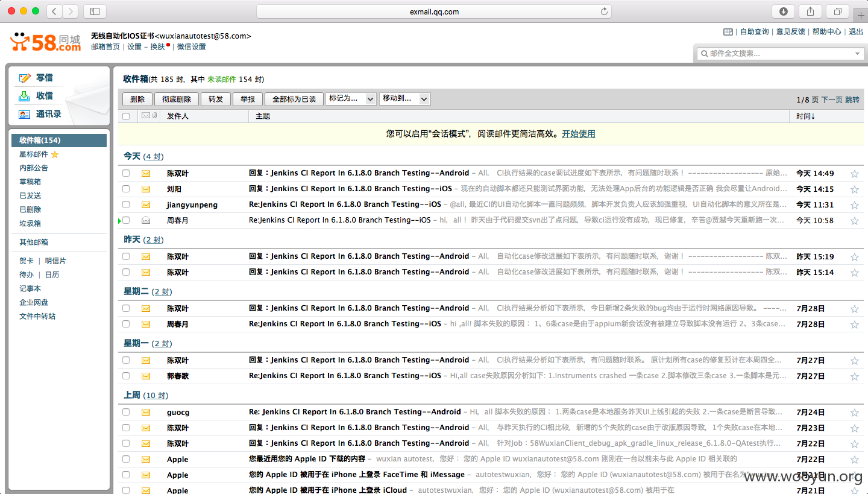Click the reload page icon in address bar
The width and height of the screenshot is (868, 494).
[604, 11]
